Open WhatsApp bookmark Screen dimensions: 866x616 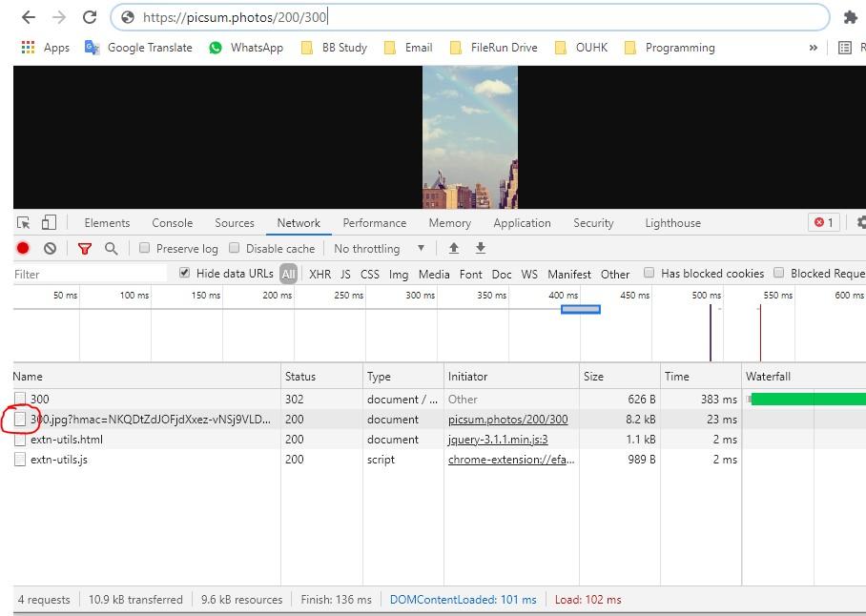[246, 48]
